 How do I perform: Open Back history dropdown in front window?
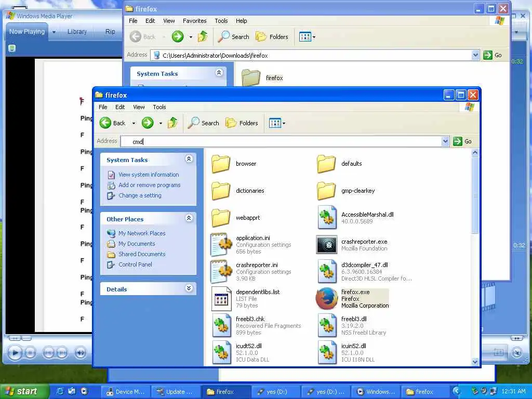coord(134,123)
